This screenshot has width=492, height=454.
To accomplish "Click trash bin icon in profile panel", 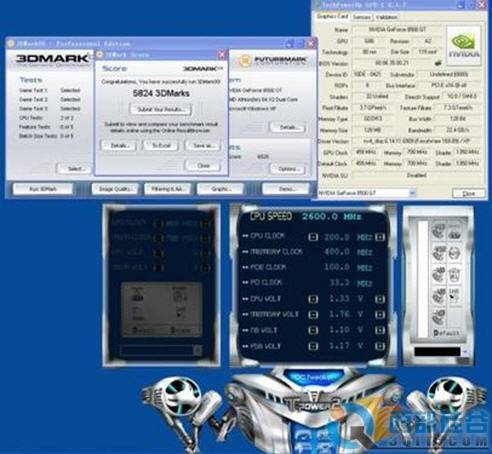I will click(454, 274).
